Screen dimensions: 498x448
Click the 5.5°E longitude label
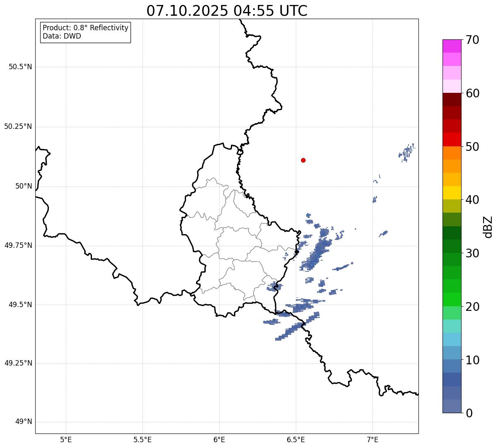(x=143, y=439)
